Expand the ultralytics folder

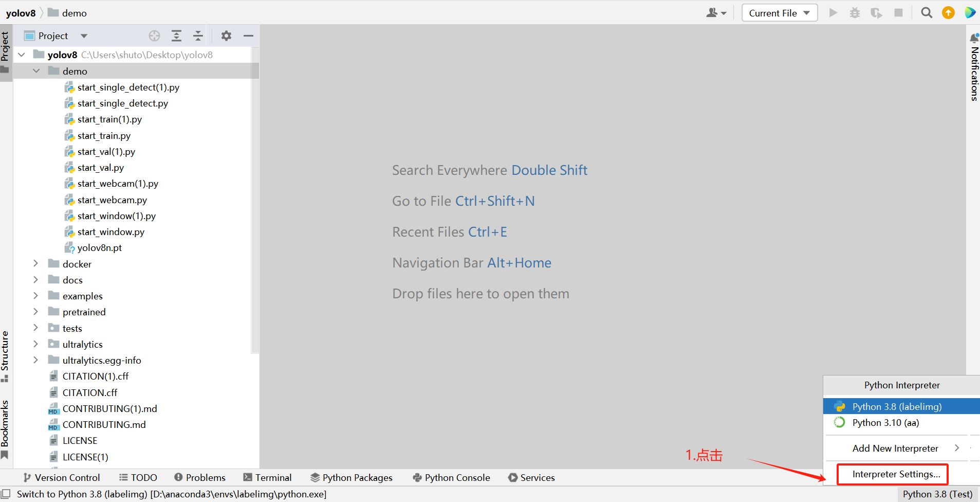point(36,344)
